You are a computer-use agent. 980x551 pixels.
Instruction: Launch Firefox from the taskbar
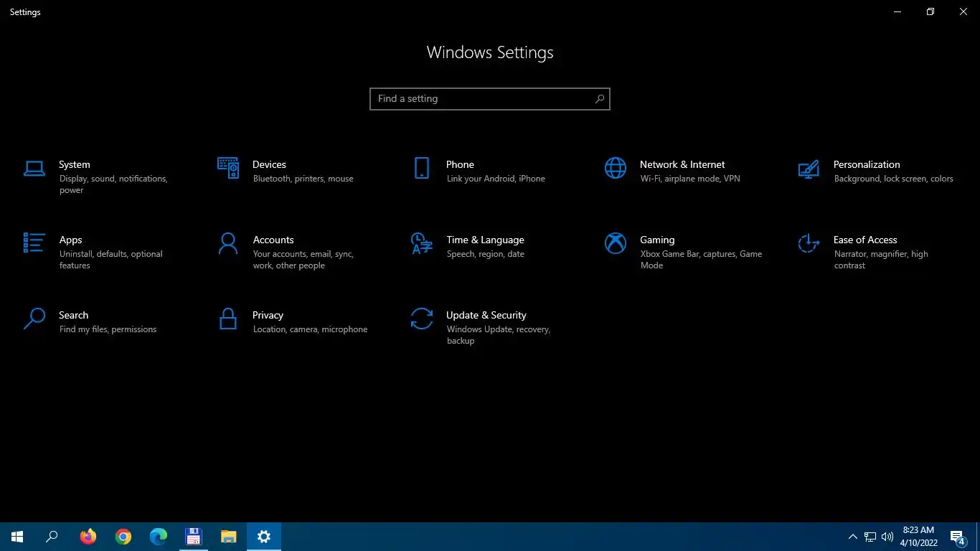click(88, 537)
